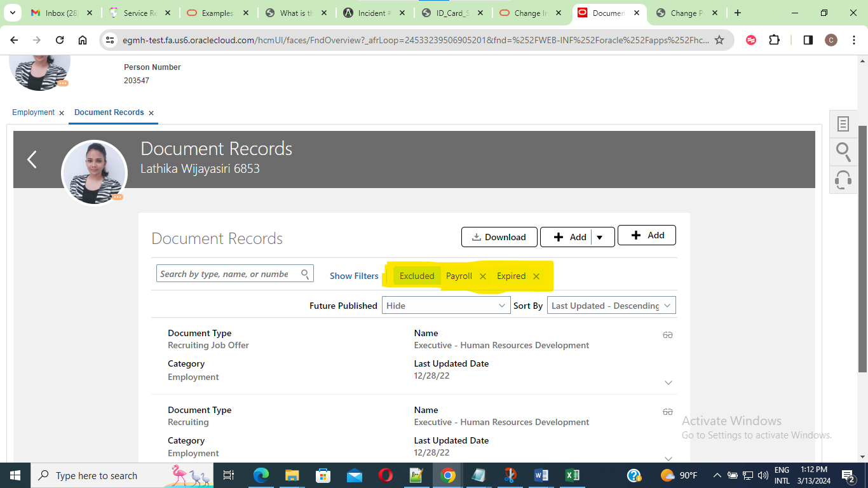Open the Future Published Hide dropdown
868x488 pixels.
tap(445, 306)
